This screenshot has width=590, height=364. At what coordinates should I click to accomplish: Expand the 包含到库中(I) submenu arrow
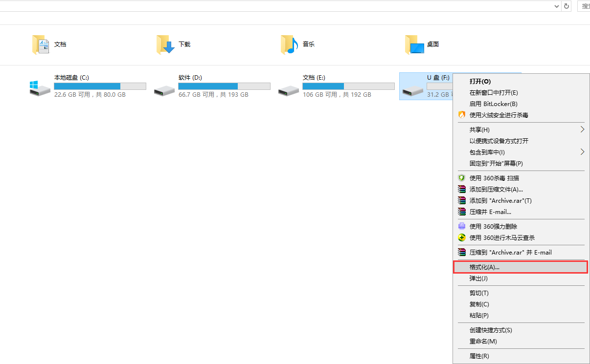(582, 152)
